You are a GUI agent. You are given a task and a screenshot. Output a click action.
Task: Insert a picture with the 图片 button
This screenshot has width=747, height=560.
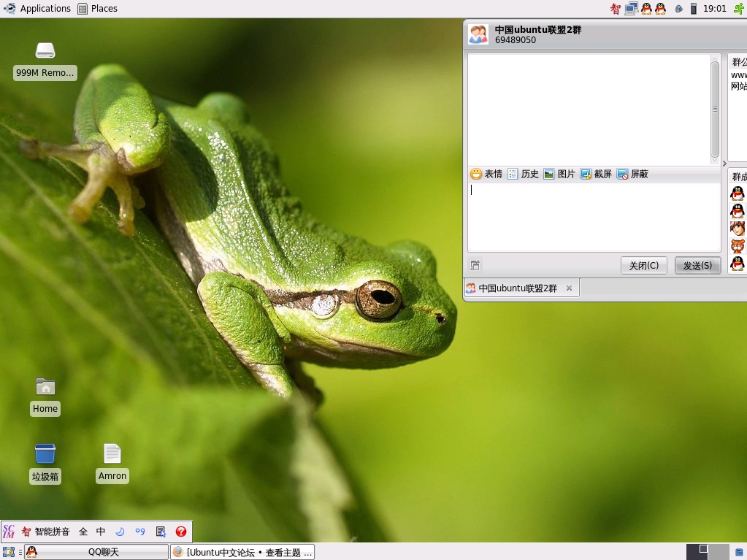coord(559,174)
